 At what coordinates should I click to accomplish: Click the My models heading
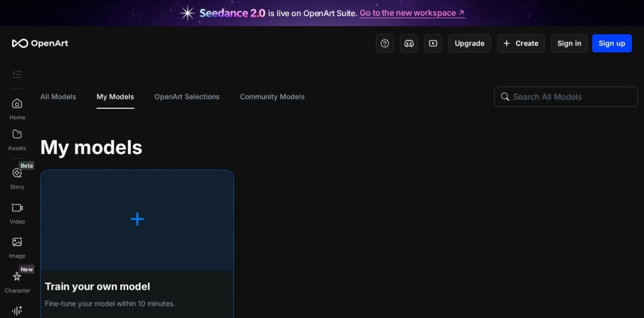click(x=91, y=147)
